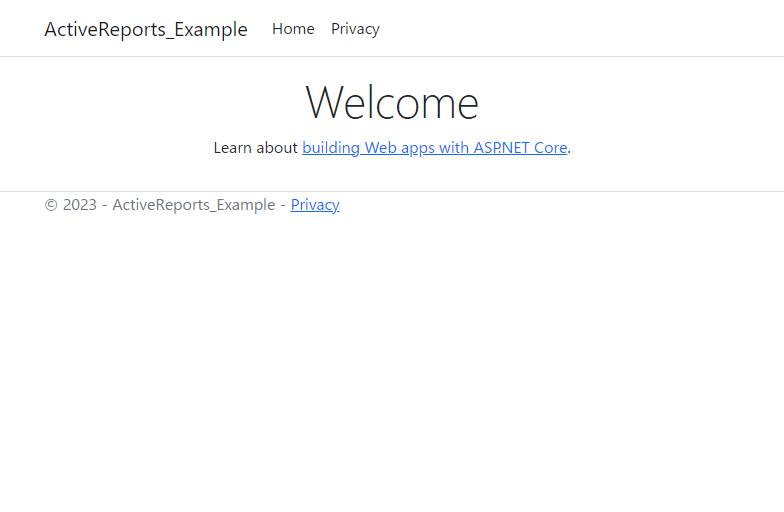Viewport: 784px width, 512px height.
Task: Open the ActiveReports_Example brand link
Action: click(x=146, y=29)
